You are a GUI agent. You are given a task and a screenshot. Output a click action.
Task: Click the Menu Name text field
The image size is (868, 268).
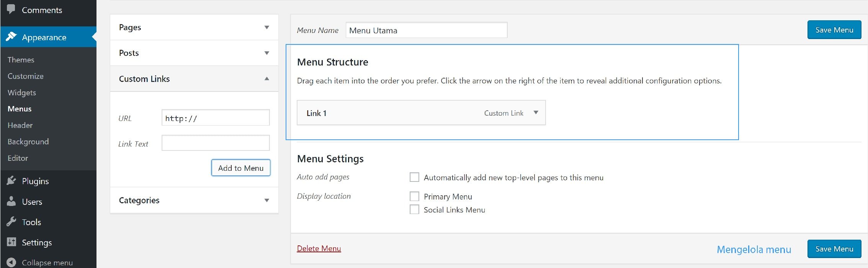(x=427, y=30)
